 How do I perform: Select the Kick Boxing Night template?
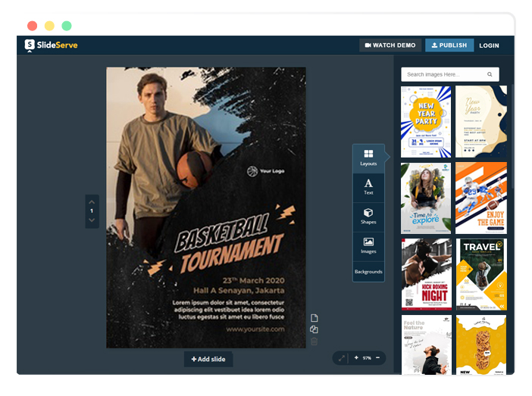pyautogui.click(x=427, y=274)
